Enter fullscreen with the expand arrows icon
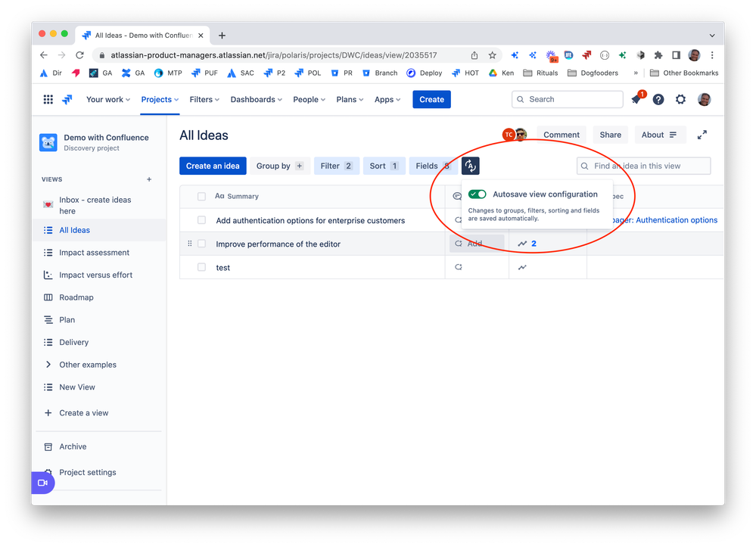The width and height of the screenshot is (756, 547). point(702,135)
